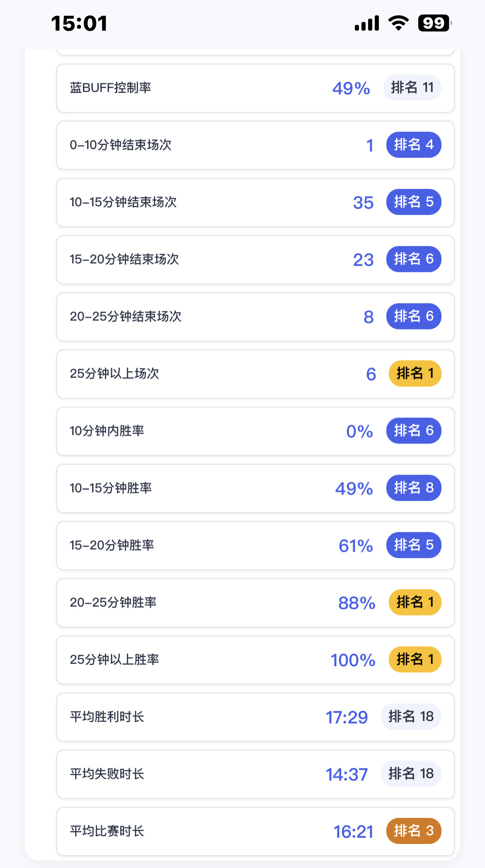
Task: Tap the 0% value for 10分钟内胜率
Action: [359, 431]
